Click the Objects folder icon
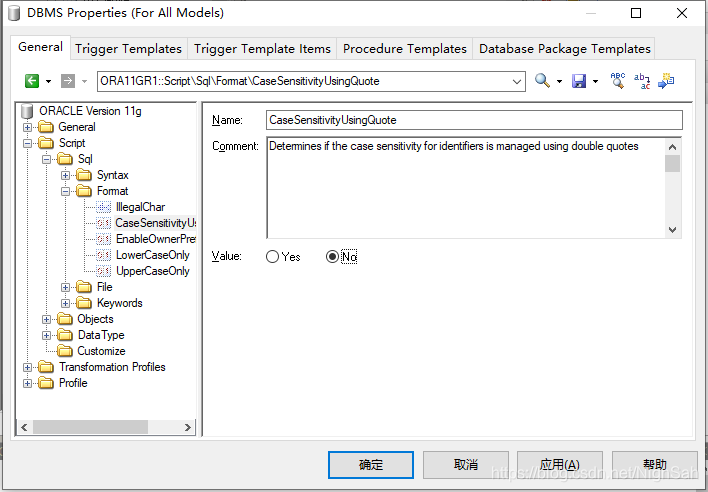The width and height of the screenshot is (708, 492). click(65, 319)
